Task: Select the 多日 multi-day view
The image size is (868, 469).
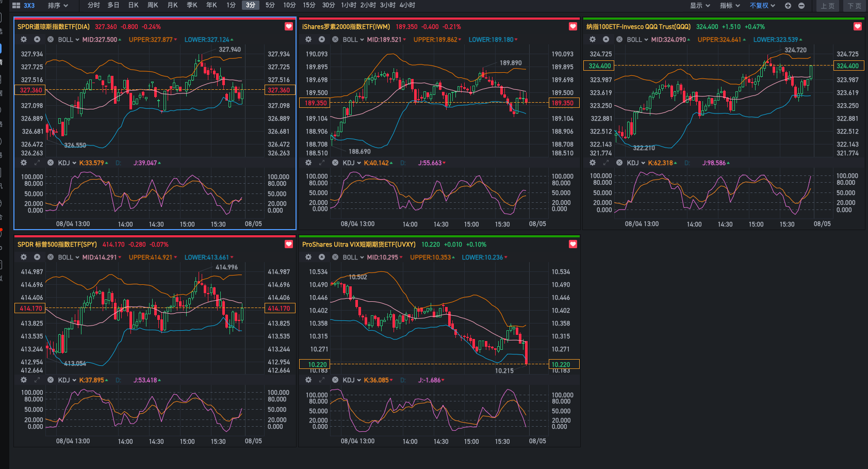Action: tap(113, 5)
